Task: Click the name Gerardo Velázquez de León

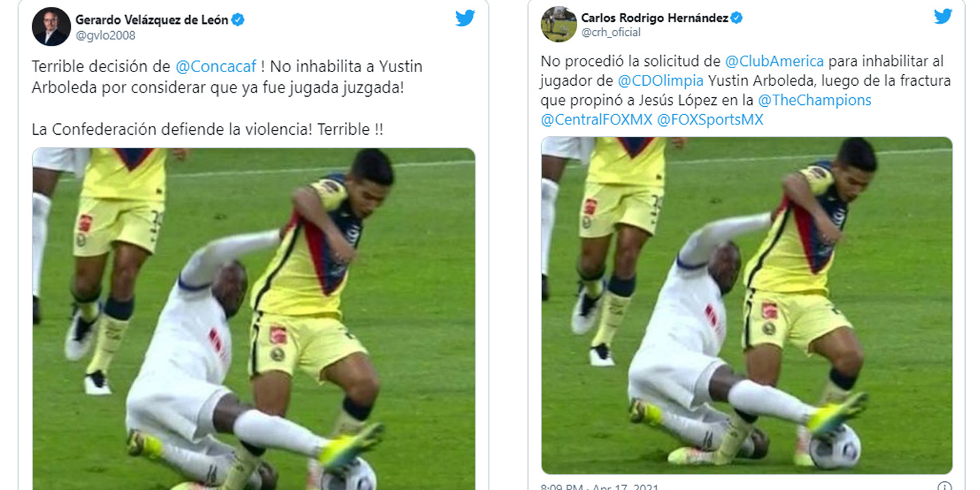Action: pyautogui.click(x=151, y=20)
